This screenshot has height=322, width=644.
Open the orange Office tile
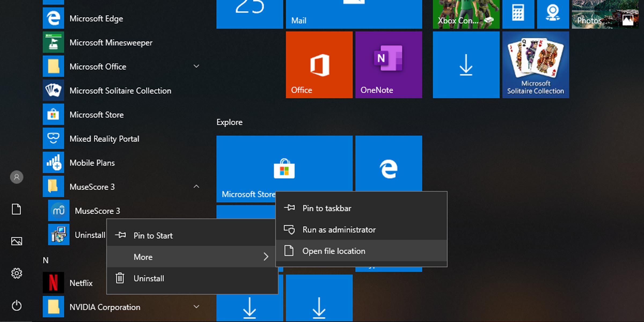[319, 65]
